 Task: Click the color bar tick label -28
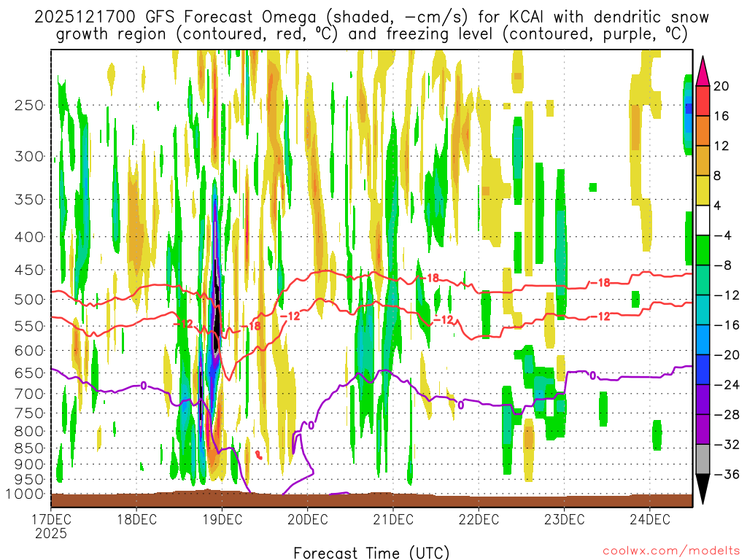pos(727,415)
